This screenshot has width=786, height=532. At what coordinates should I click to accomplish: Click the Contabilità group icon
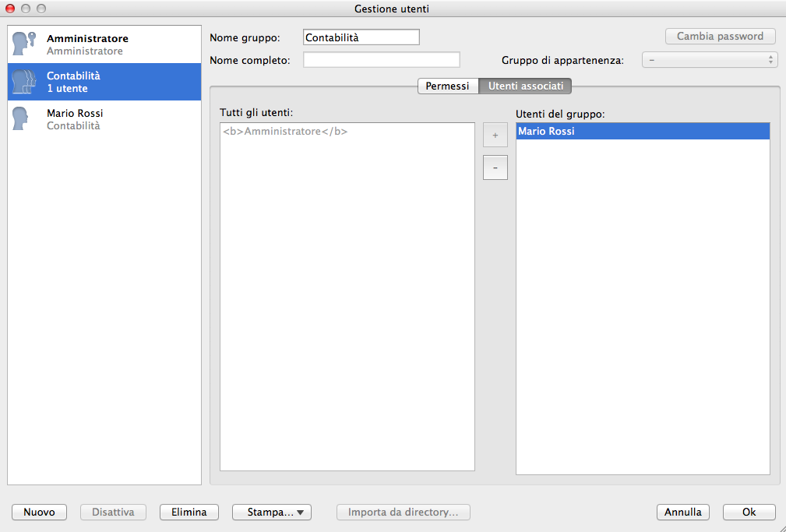point(25,82)
